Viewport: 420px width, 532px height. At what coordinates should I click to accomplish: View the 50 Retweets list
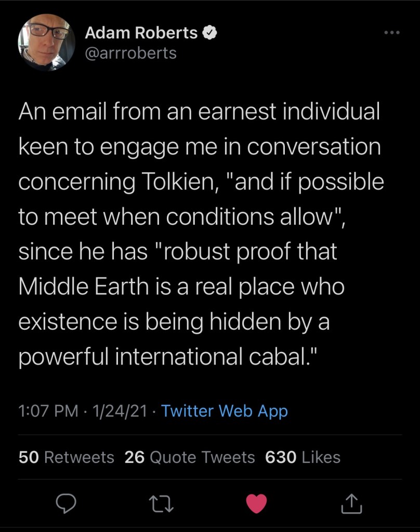click(66, 457)
